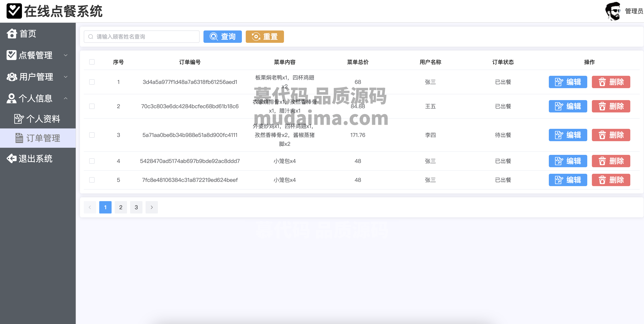Viewport: 644px width, 324px height.
Task: Click the 待出餐 status cell
Action: click(503, 135)
